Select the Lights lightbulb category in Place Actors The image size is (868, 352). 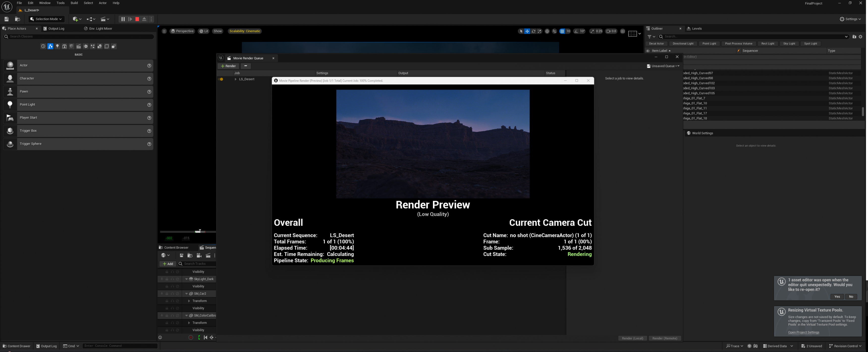[x=57, y=46]
